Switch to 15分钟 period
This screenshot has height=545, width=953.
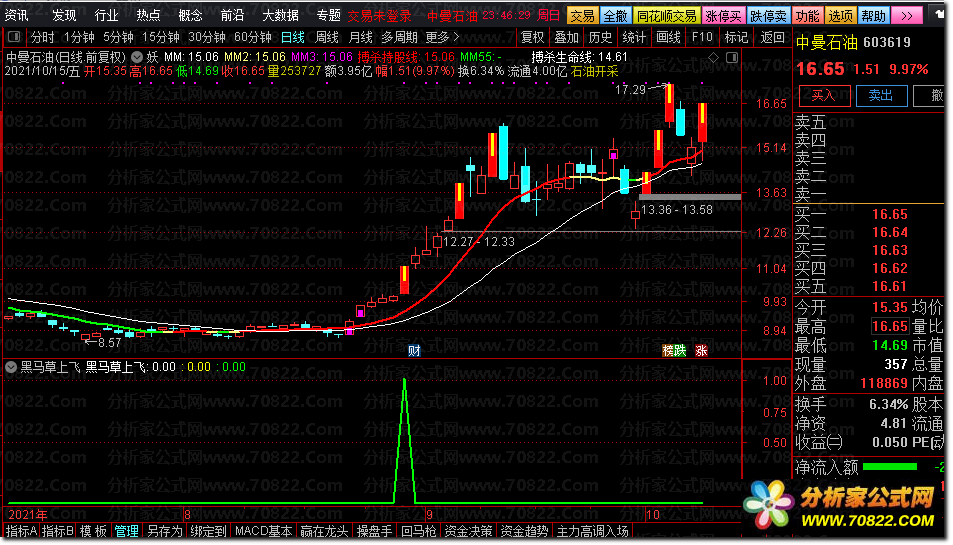point(160,37)
